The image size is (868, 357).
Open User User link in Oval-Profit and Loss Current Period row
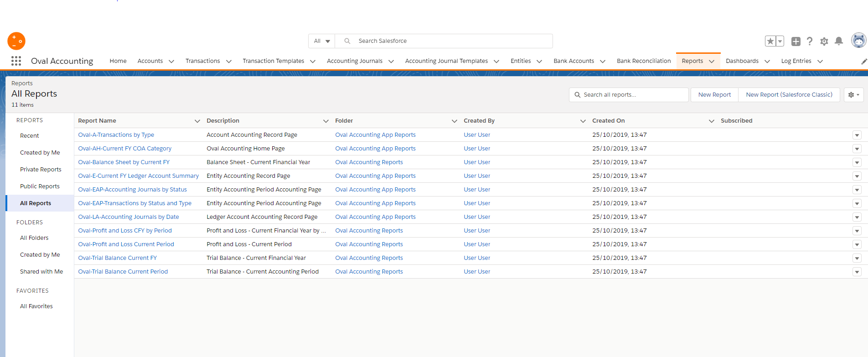pyautogui.click(x=477, y=244)
